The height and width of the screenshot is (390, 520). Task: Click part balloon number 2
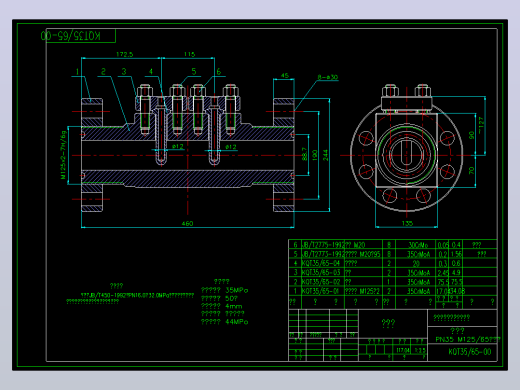(103, 72)
